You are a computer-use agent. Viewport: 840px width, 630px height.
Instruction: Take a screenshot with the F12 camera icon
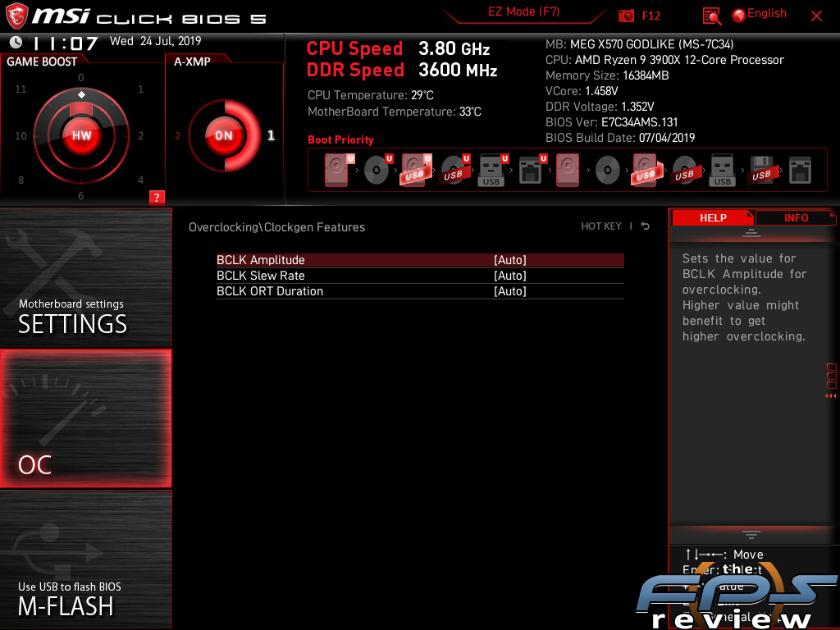tap(626, 16)
